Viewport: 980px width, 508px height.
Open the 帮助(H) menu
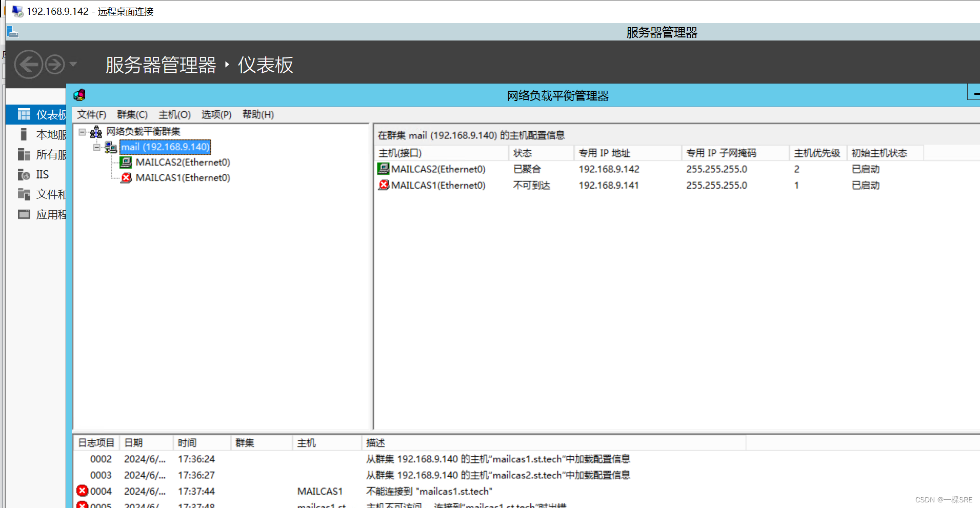pyautogui.click(x=258, y=114)
